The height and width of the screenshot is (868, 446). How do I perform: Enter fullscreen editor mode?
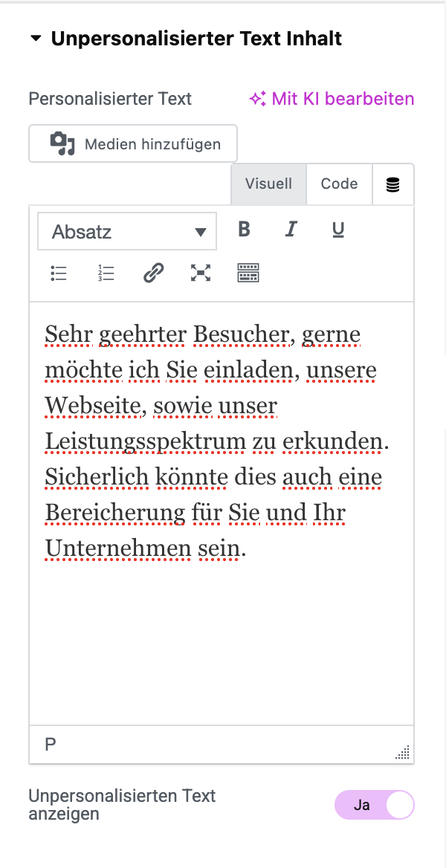coord(200,273)
